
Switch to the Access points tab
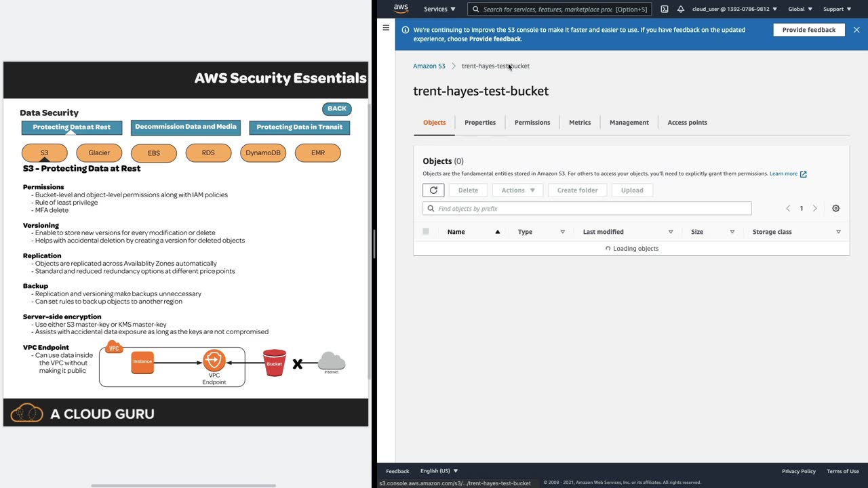click(688, 123)
